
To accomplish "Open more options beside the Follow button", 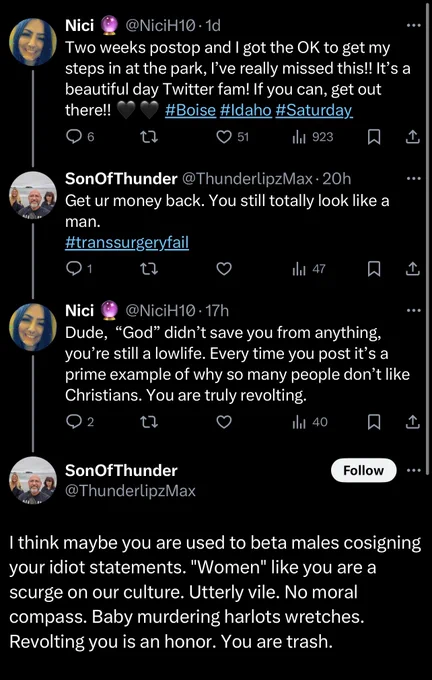I will point(414,471).
